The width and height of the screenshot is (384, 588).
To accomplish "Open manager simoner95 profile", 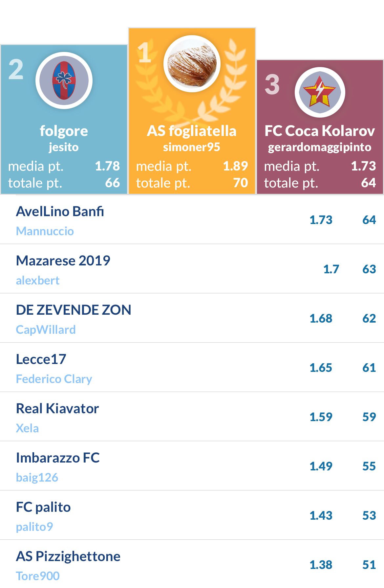I will [192, 147].
